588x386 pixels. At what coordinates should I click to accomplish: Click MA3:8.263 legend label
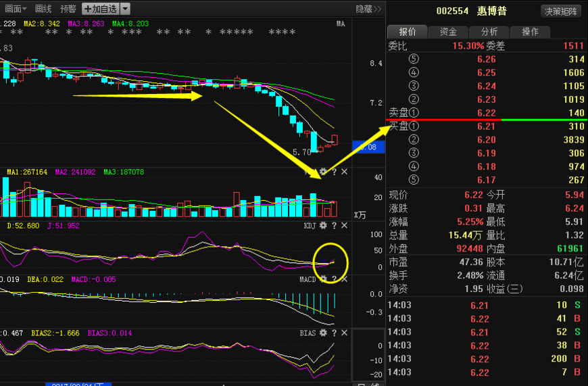tap(86, 24)
